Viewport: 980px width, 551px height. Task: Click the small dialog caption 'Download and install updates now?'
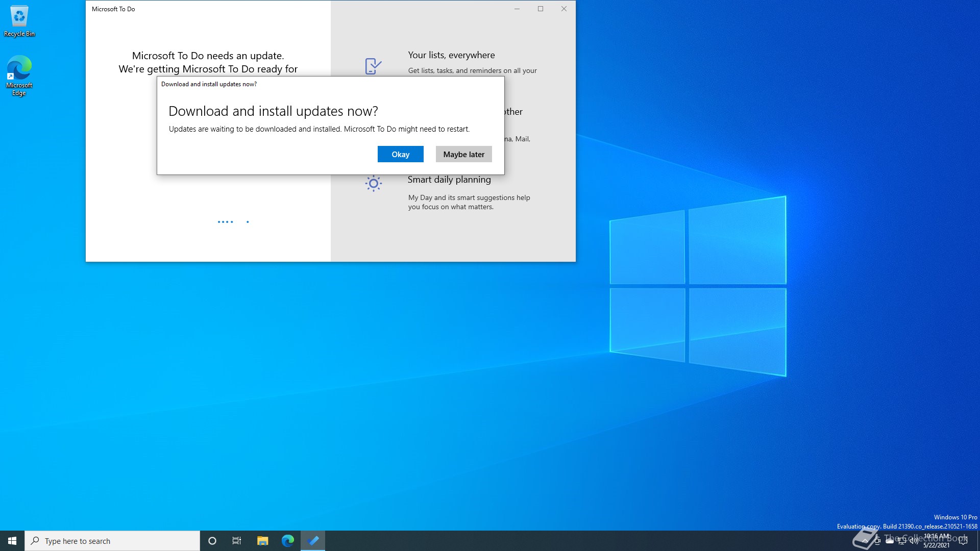tap(209, 84)
